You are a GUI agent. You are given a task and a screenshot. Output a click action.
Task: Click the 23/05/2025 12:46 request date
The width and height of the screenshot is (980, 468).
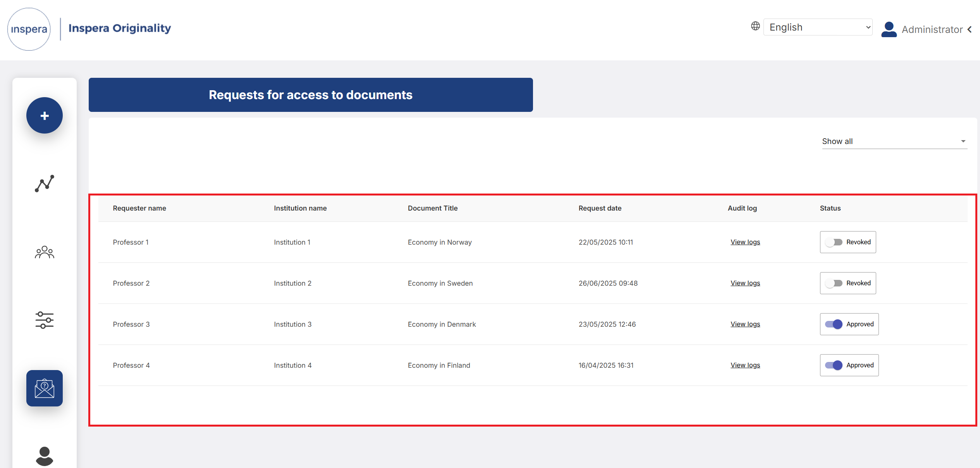[607, 324]
